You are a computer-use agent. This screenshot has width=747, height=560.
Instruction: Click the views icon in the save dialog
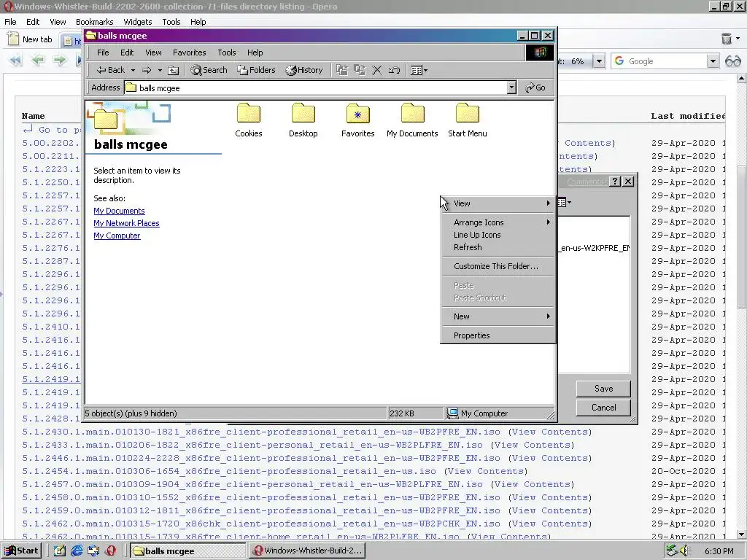(564, 203)
